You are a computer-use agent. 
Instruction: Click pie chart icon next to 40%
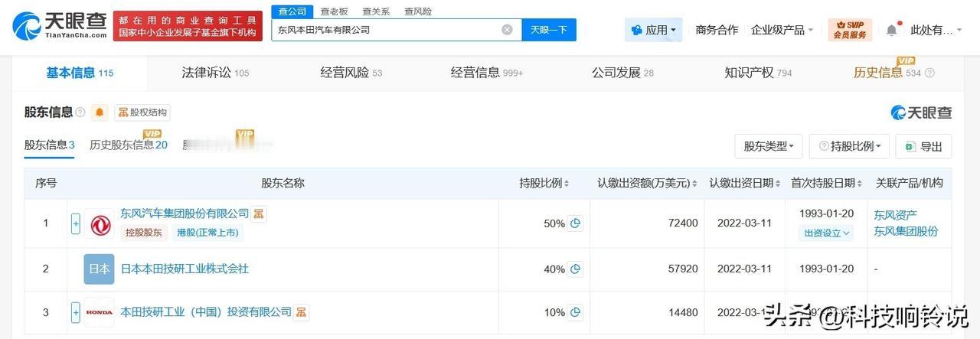[x=575, y=269]
